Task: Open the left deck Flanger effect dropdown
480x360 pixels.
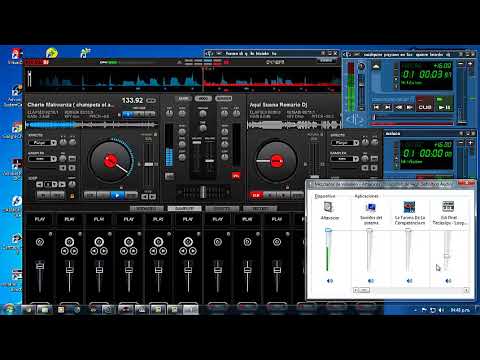Action: (43, 143)
